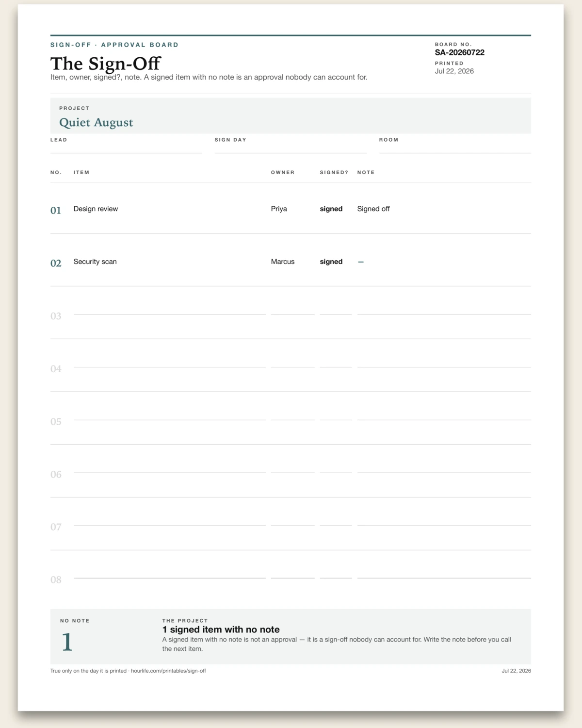Open hourlife.com/printables/sign-off footer link

tap(168, 671)
